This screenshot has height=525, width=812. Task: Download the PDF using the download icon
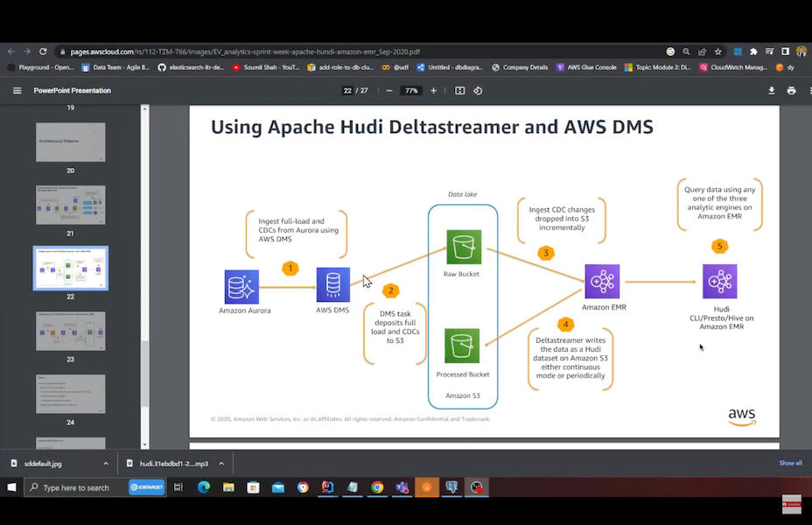(x=772, y=90)
